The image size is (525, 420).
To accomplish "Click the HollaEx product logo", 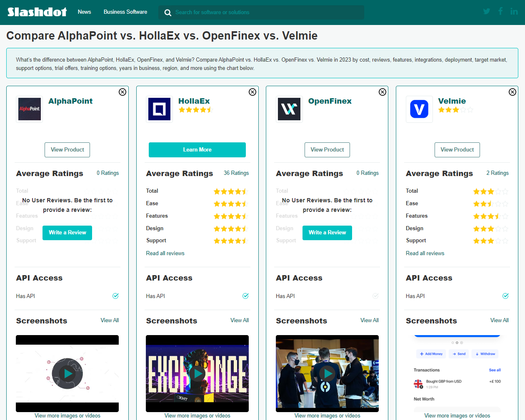I will 159,109.
